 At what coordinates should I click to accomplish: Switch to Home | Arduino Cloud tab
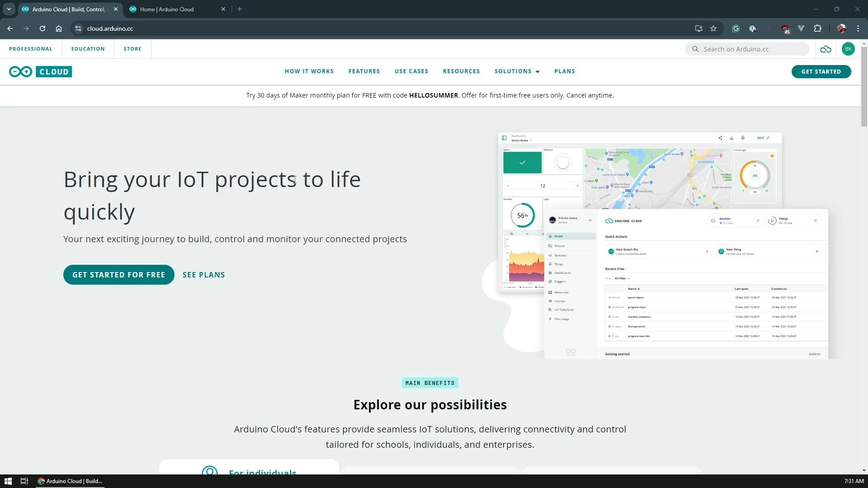tap(166, 9)
